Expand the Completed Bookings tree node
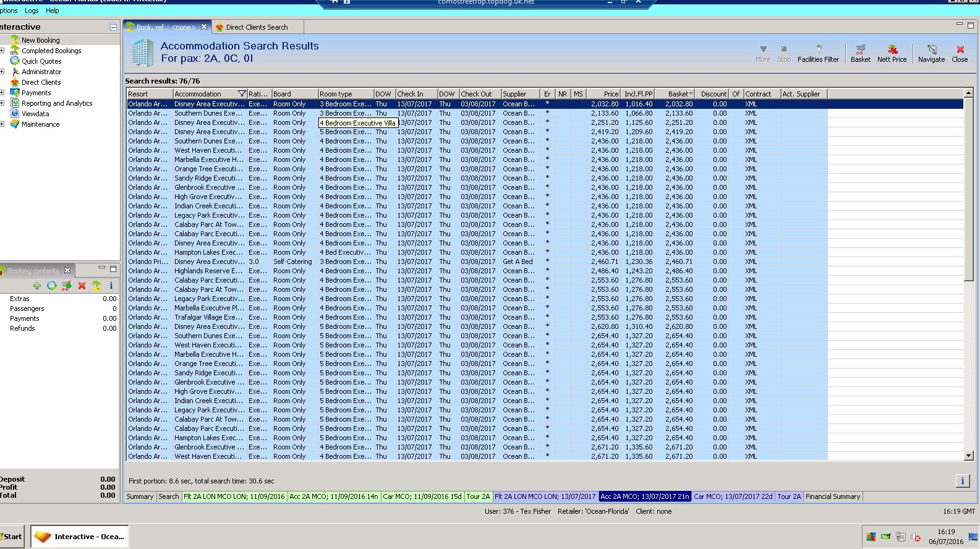 pyautogui.click(x=2, y=51)
